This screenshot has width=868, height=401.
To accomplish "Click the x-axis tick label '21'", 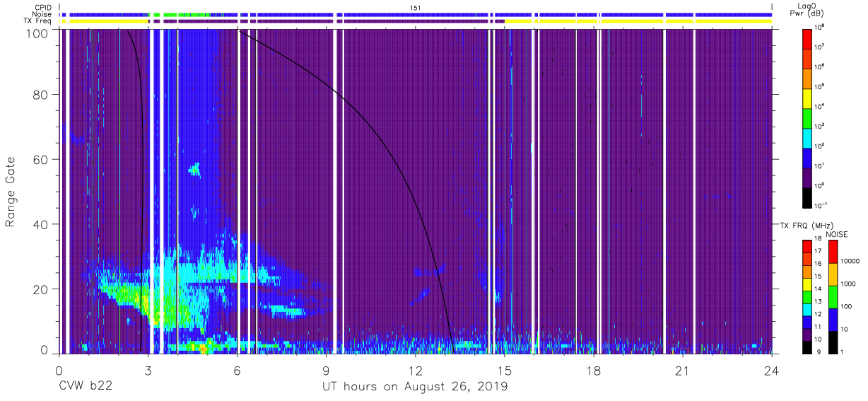I will (x=683, y=371).
